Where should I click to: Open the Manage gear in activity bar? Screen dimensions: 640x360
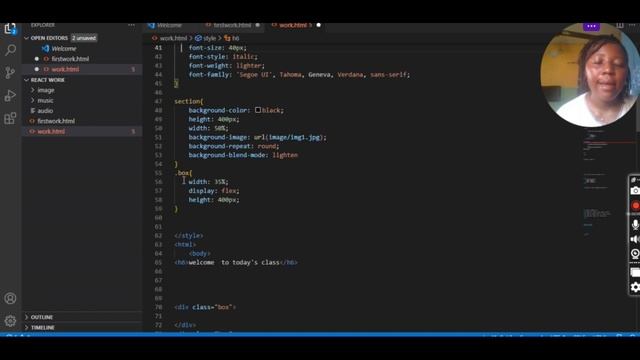point(10,321)
